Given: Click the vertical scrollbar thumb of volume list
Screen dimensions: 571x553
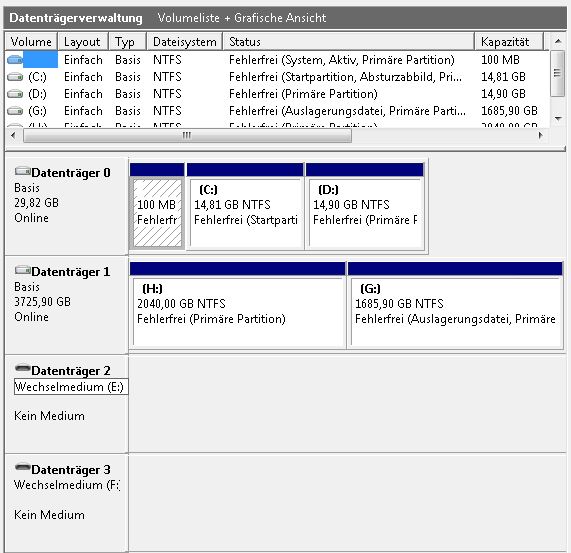Looking at the screenshot, I should [x=557, y=73].
